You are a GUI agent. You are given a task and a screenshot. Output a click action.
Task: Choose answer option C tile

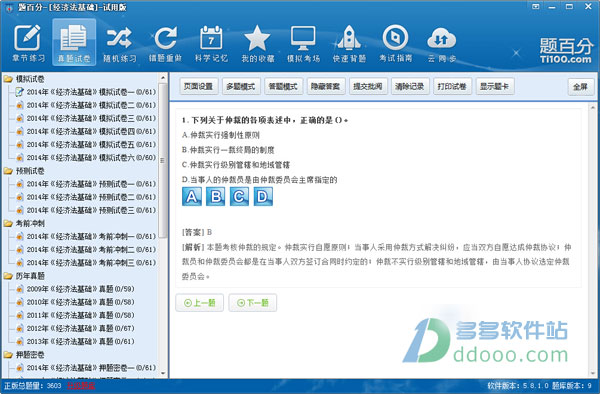tap(239, 197)
